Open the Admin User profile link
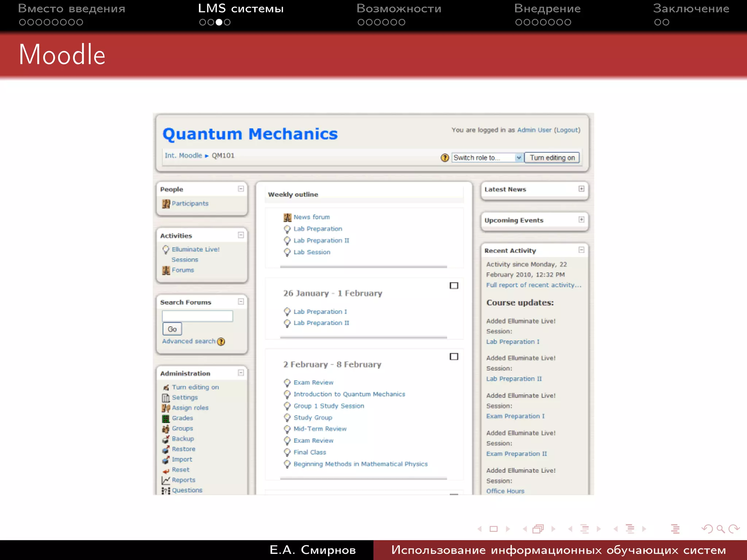Image resolution: width=747 pixels, height=560 pixels. [534, 130]
